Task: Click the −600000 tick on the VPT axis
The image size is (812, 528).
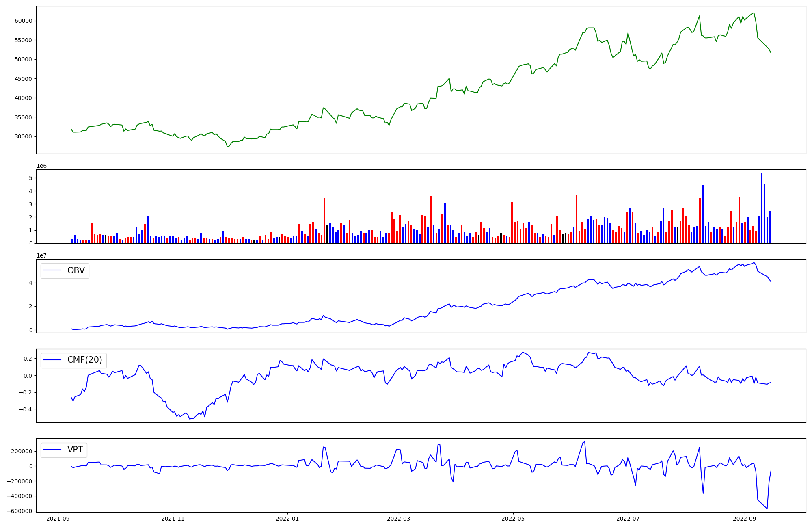Action: (x=19, y=511)
